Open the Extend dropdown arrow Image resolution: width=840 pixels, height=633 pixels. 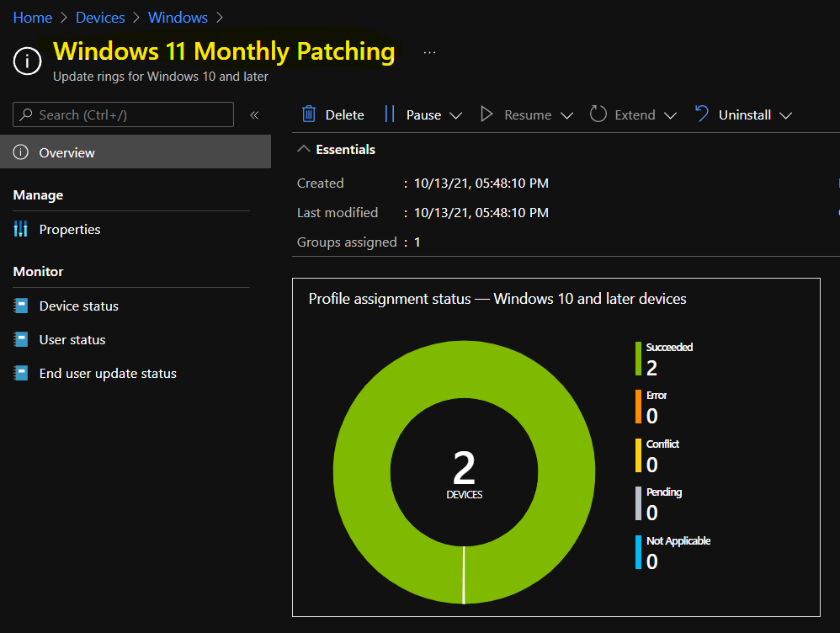(670, 116)
